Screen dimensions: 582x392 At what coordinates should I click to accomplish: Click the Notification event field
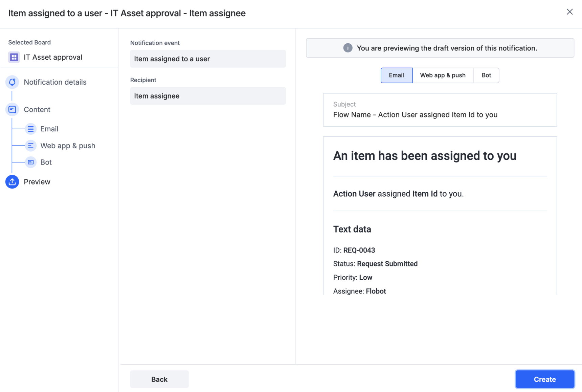pyautogui.click(x=208, y=59)
